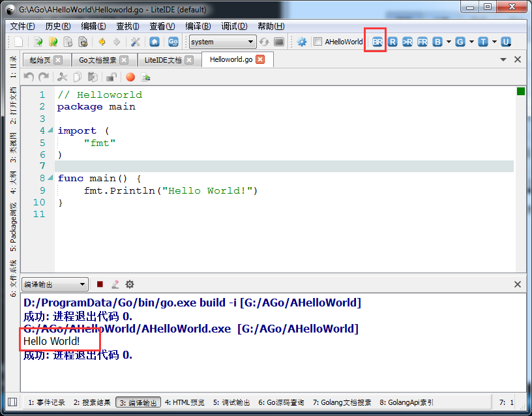Viewport: 532px width, 416px height.
Task: Open the 历史(R) menu
Action: coord(57,26)
